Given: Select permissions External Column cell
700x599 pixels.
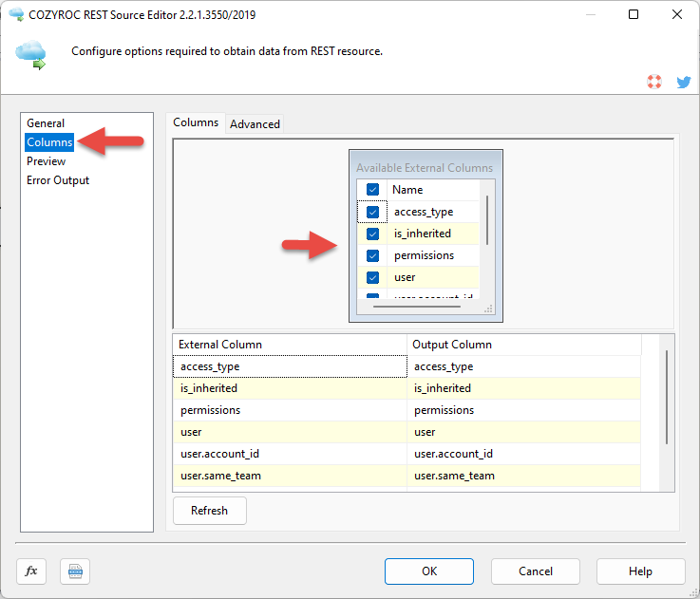Looking at the screenshot, I should click(290, 410).
